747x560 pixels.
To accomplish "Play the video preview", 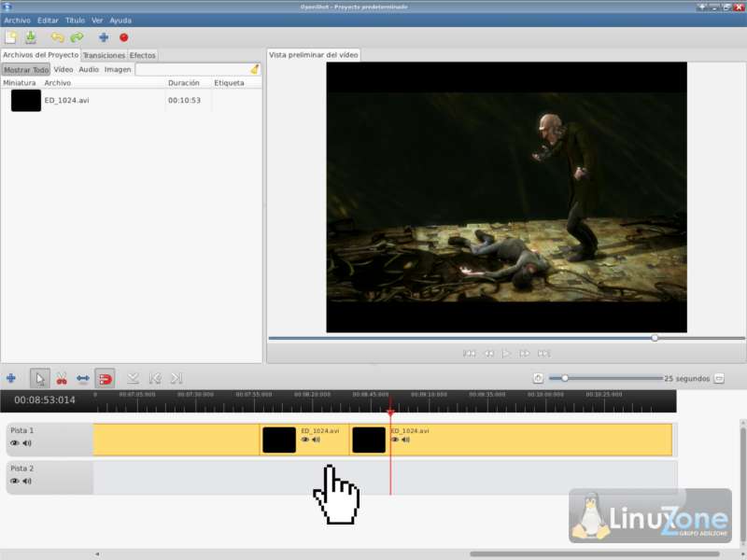I will 506,354.
